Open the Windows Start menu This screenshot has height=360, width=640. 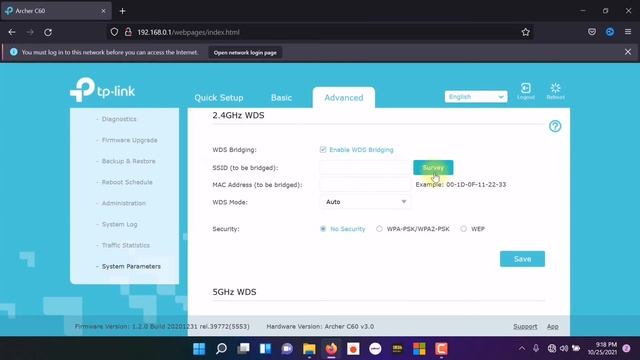point(199,349)
